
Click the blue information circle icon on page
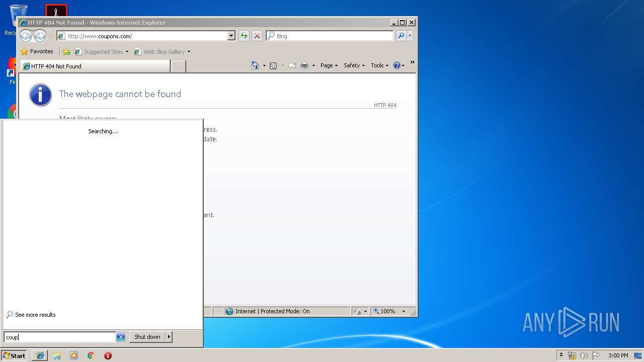pos(41,95)
